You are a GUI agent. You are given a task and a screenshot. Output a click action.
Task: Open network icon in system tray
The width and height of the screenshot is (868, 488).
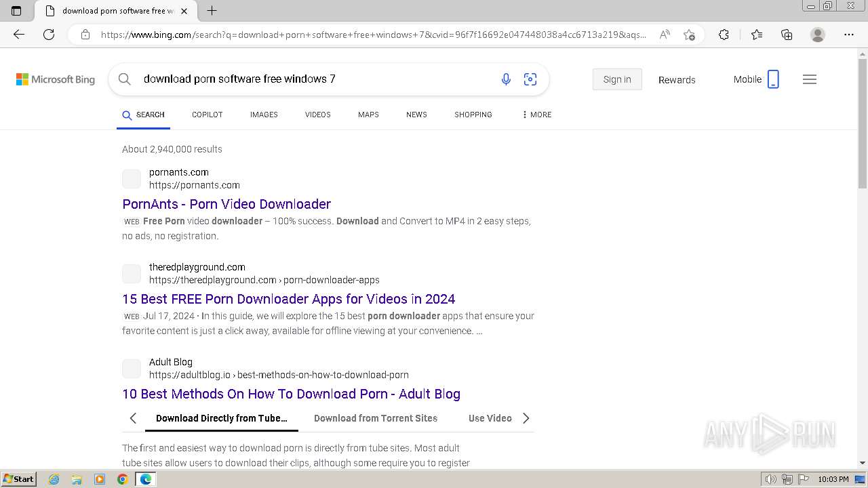coord(787,479)
